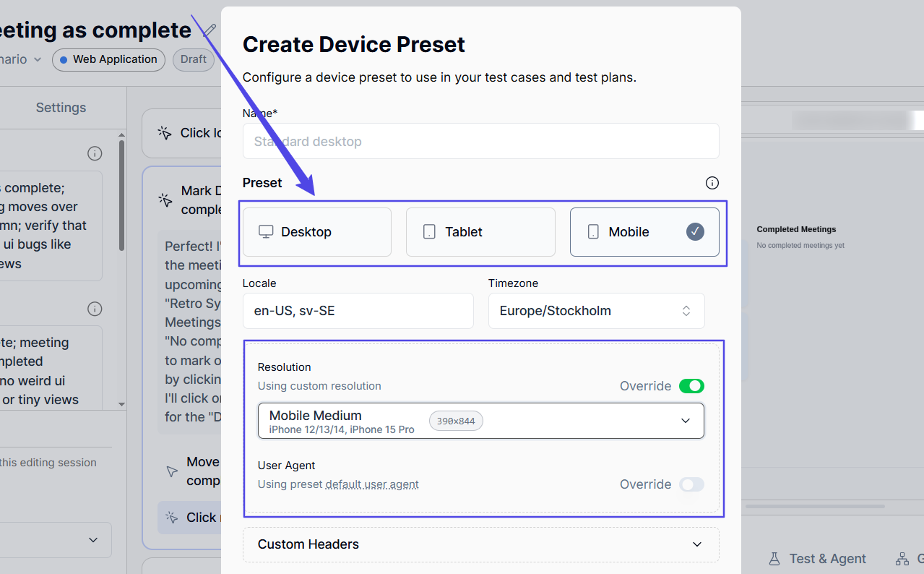
Task: Enable the User Agent override switch
Action: click(x=691, y=484)
